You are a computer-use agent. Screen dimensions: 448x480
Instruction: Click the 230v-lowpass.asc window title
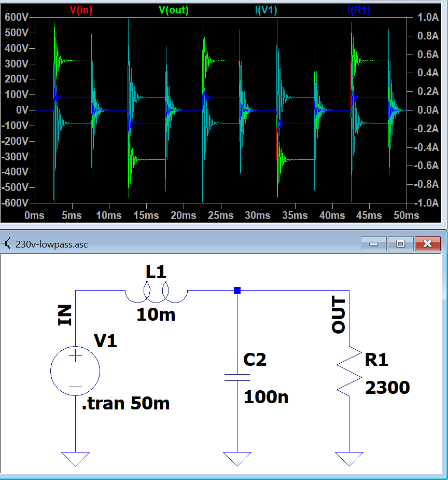pyautogui.click(x=52, y=244)
